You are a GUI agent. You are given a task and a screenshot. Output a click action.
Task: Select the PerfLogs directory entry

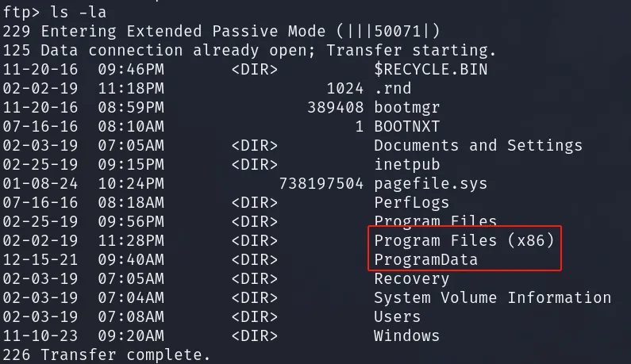412,203
